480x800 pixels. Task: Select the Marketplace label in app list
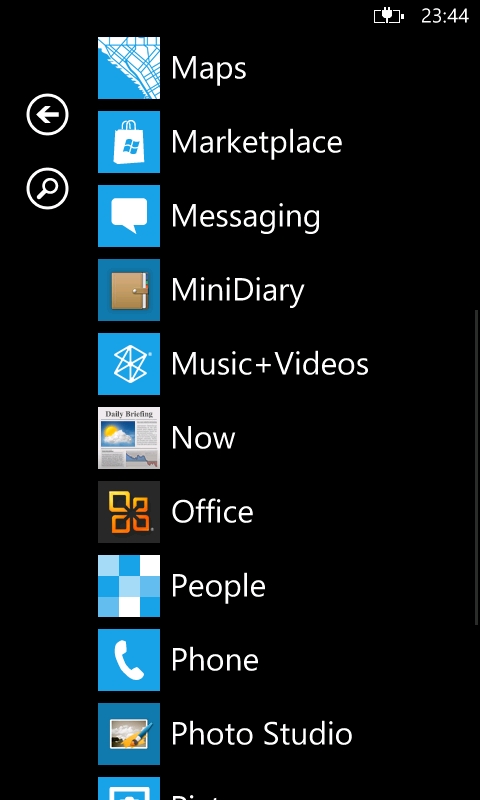(257, 141)
